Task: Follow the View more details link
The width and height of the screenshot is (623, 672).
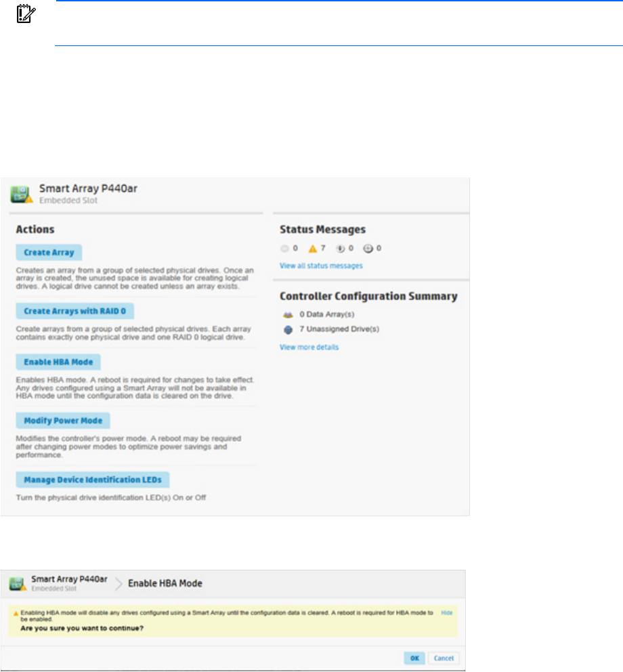Action: click(309, 347)
